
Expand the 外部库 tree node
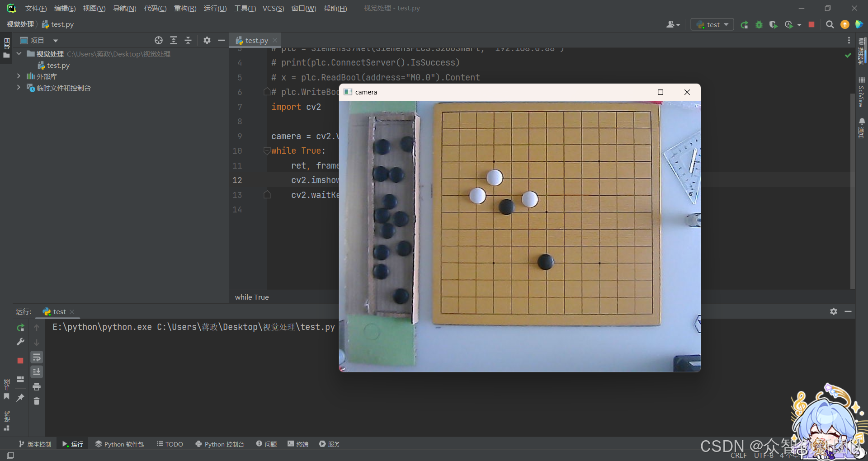[x=19, y=76]
